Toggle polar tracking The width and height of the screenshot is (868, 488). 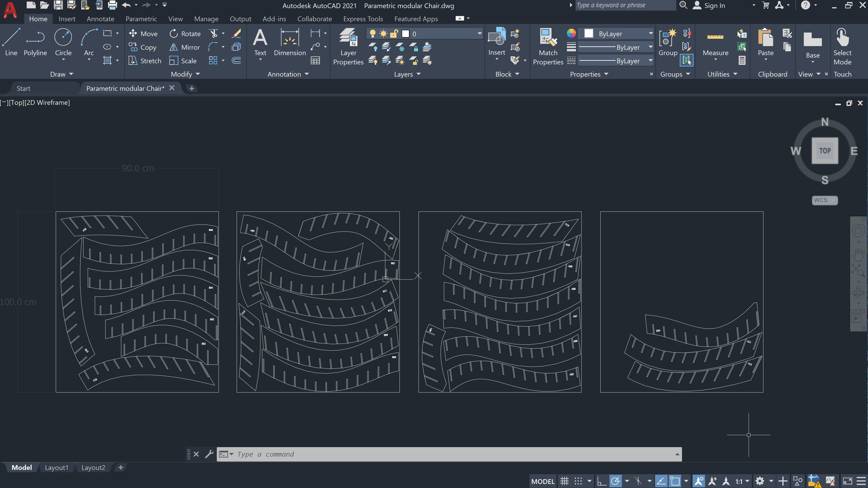tap(615, 481)
